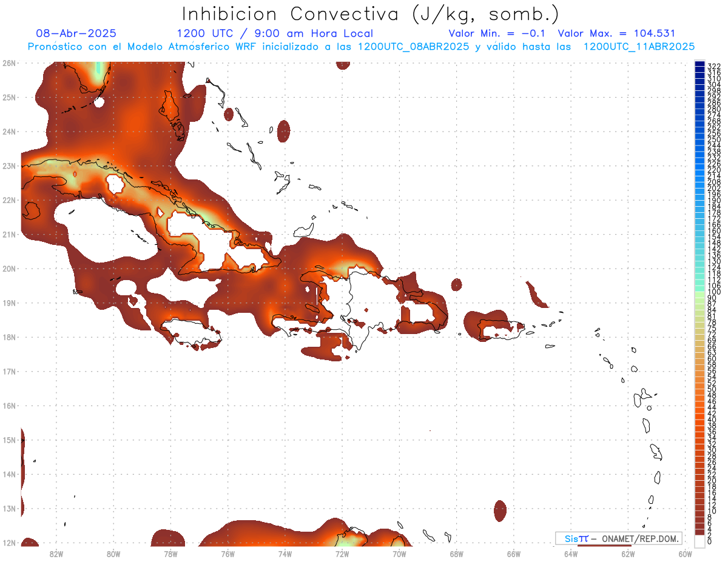Click the 'Valor Min. = -0.1' readout
The width and height of the screenshot is (728, 562).
pos(497,33)
